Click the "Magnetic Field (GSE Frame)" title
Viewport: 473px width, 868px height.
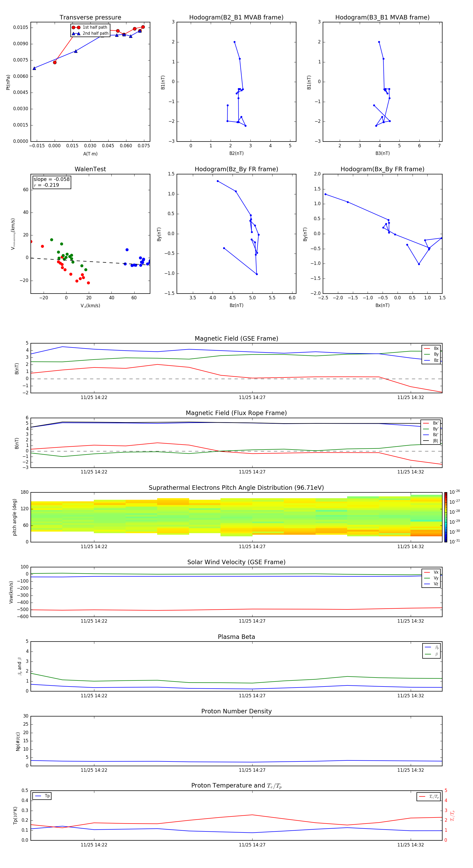click(236, 339)
